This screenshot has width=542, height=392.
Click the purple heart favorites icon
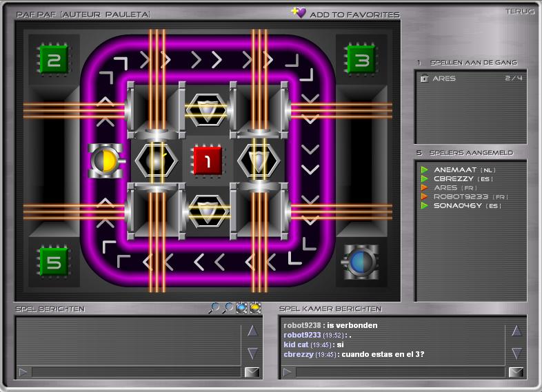tap(299, 13)
